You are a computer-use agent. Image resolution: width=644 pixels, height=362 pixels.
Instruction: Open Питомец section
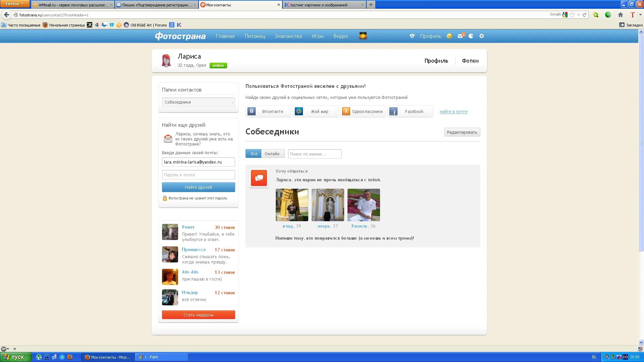pos(255,36)
